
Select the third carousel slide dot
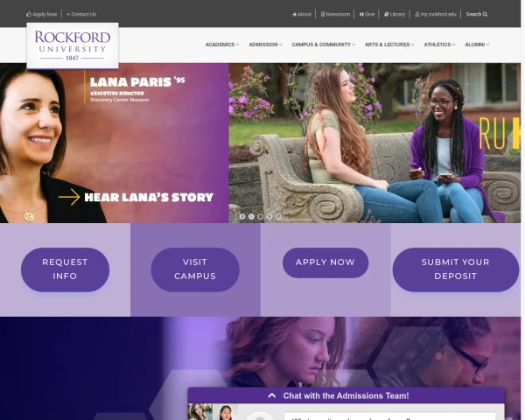pos(261,217)
